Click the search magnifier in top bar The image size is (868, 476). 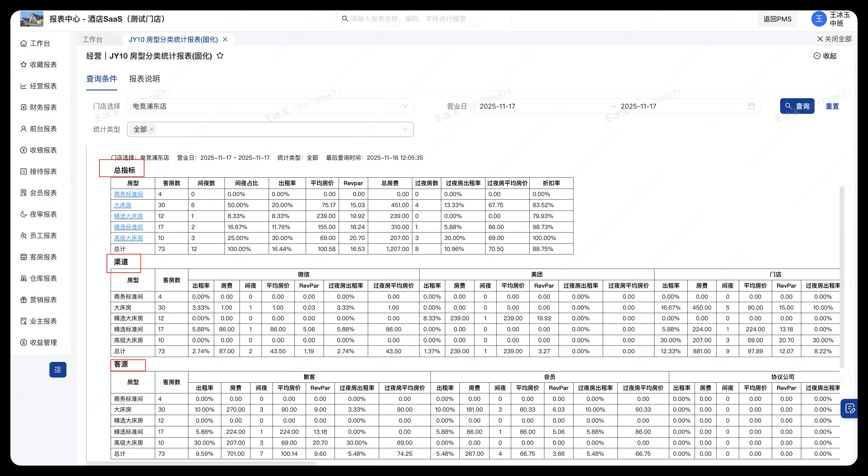(x=345, y=19)
